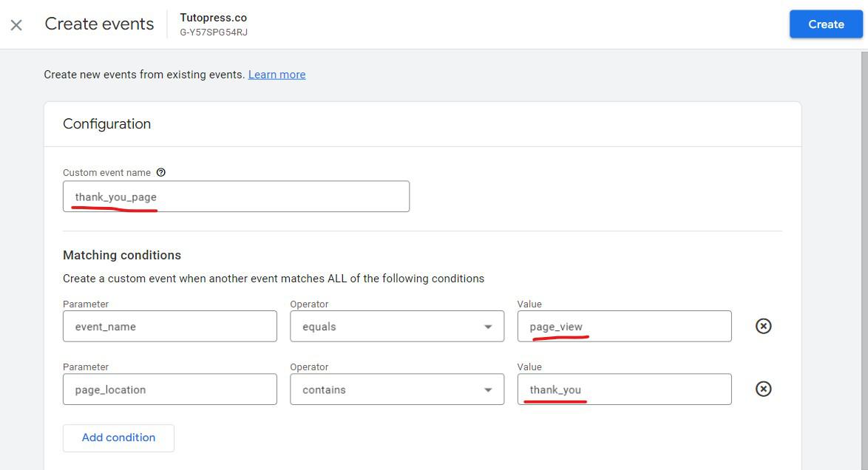868x470 pixels.
Task: Click the thank_you_page event name text
Action: click(x=115, y=197)
